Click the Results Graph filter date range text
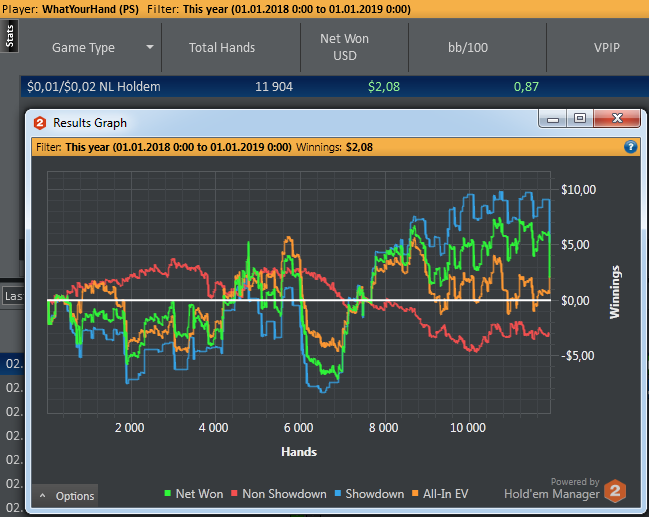 pos(178,147)
